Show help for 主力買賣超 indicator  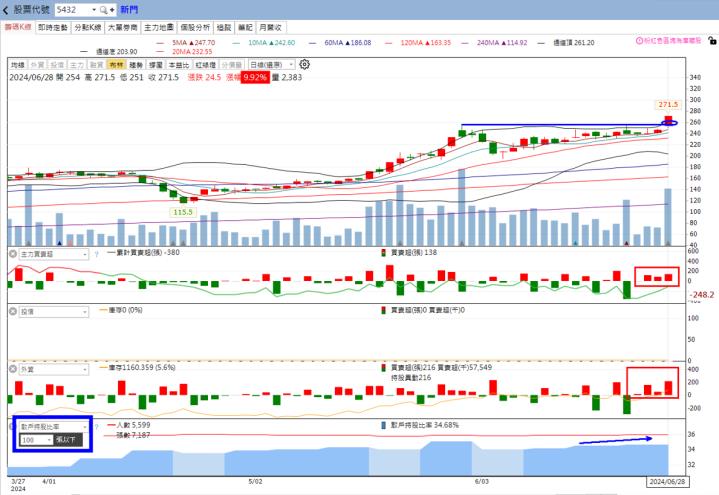click(96, 254)
